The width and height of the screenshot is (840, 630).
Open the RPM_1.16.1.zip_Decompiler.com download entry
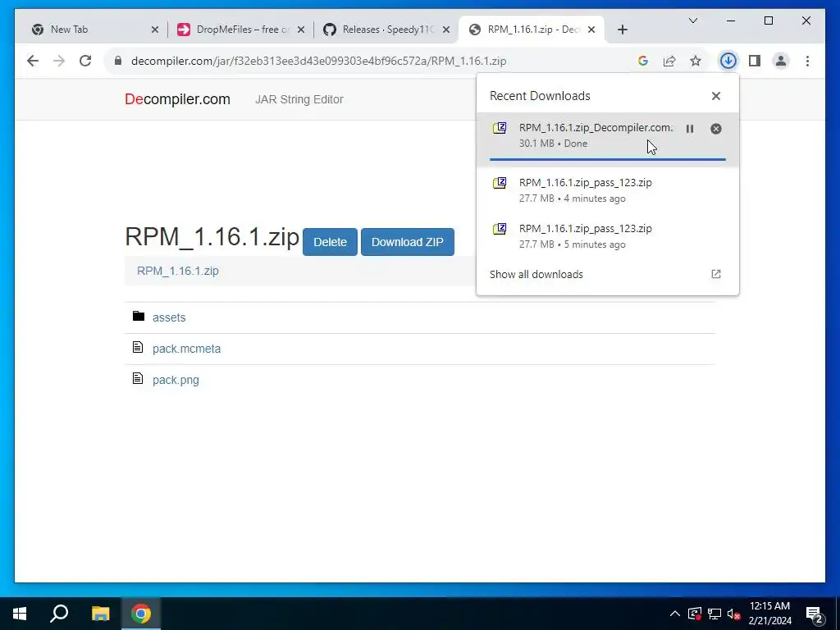(608, 139)
